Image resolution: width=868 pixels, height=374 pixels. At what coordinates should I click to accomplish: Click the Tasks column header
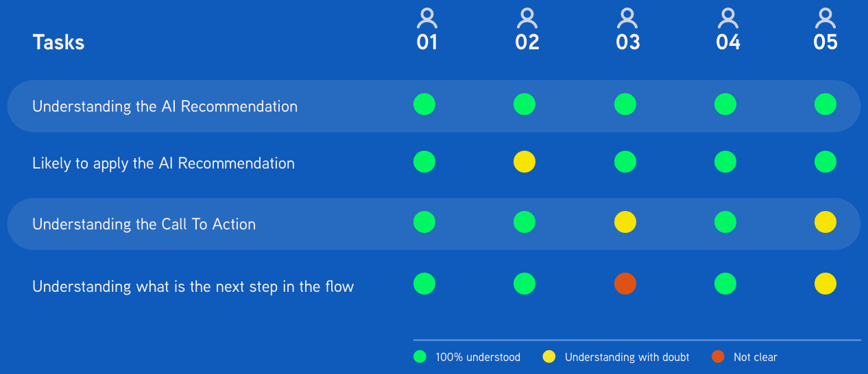coord(58,42)
